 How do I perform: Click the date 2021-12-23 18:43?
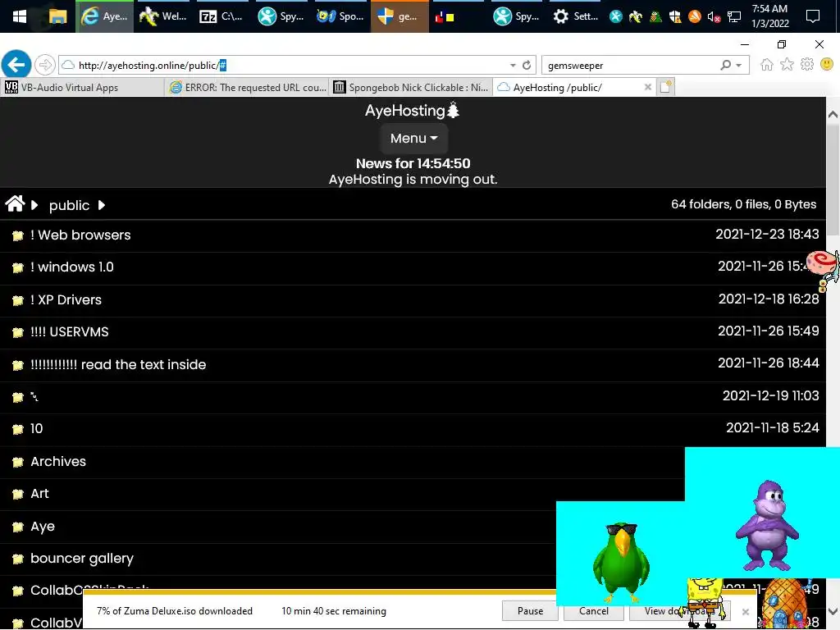(x=767, y=234)
